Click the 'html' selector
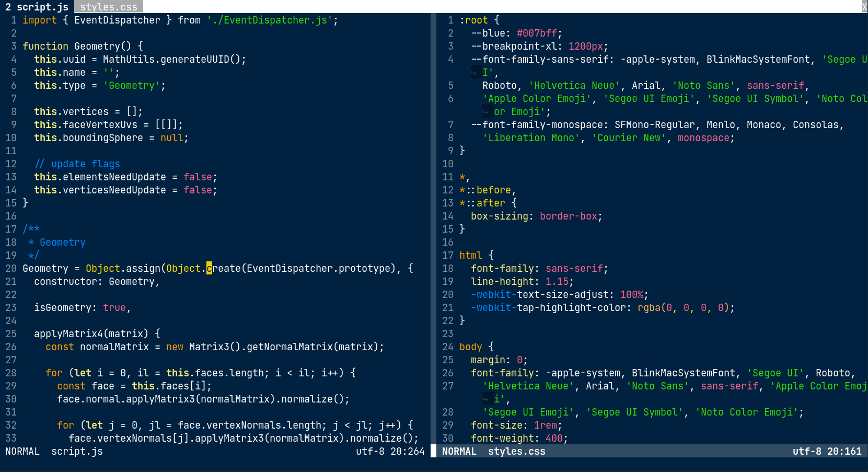The height and width of the screenshot is (472, 868). [x=471, y=255]
